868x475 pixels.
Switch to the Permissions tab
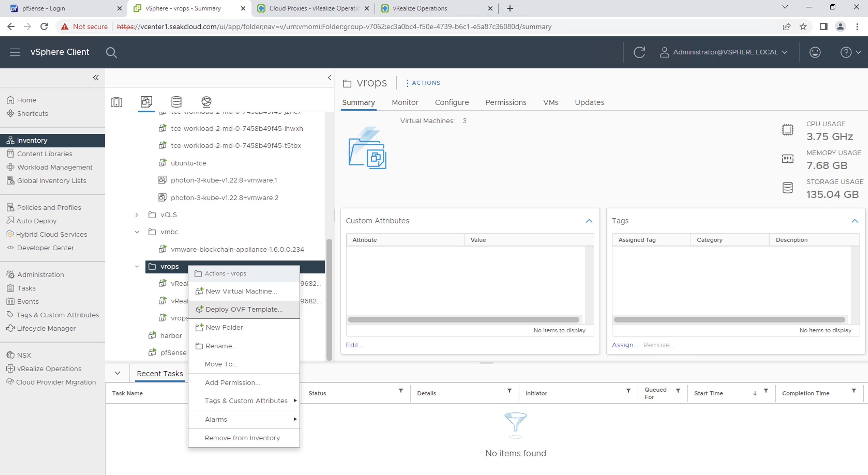click(x=505, y=102)
